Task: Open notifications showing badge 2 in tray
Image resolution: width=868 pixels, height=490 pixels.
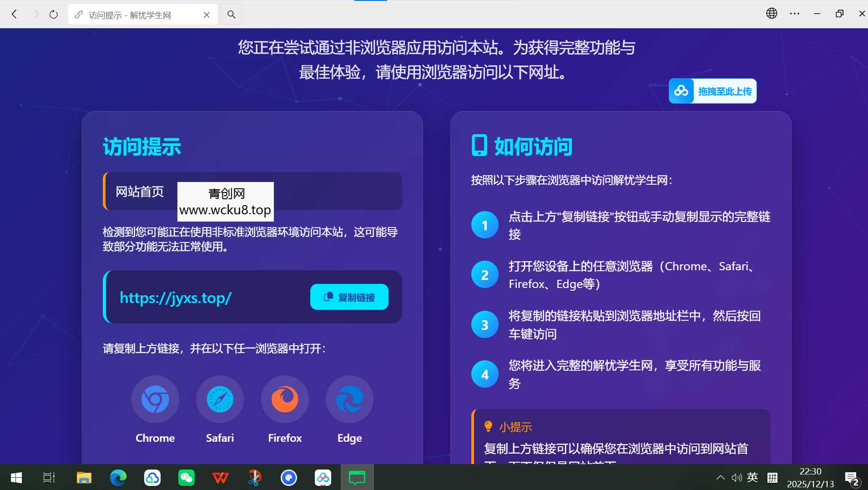Action: pyautogui.click(x=851, y=477)
